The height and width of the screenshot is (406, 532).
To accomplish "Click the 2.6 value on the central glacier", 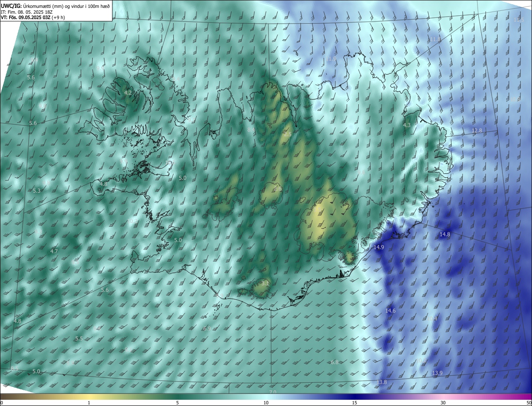I will click(x=278, y=189).
